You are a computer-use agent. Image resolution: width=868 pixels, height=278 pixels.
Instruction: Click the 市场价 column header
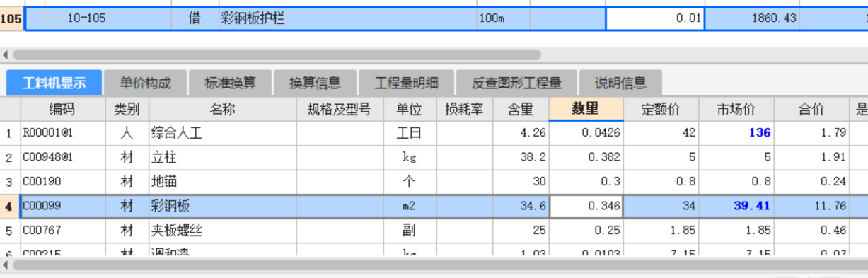[x=736, y=109]
